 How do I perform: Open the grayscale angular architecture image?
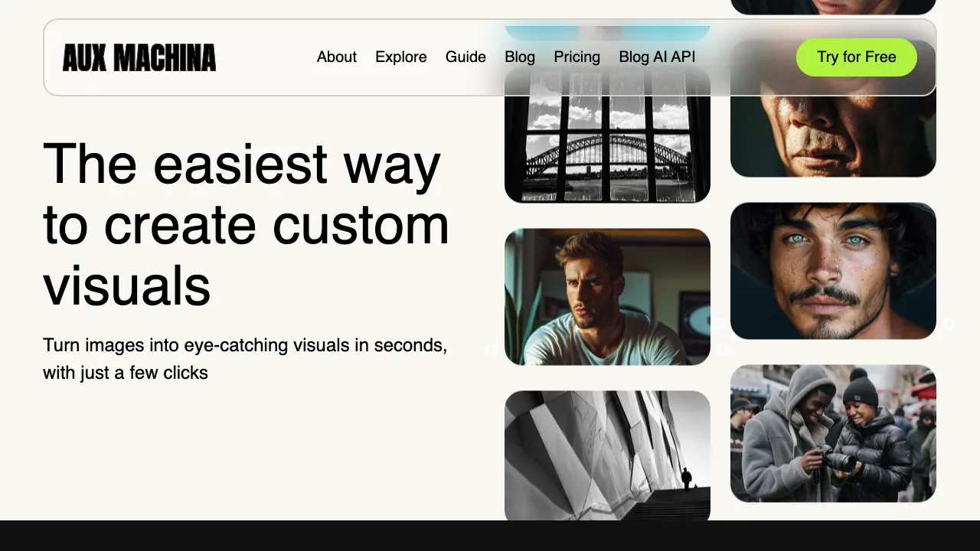click(607, 455)
